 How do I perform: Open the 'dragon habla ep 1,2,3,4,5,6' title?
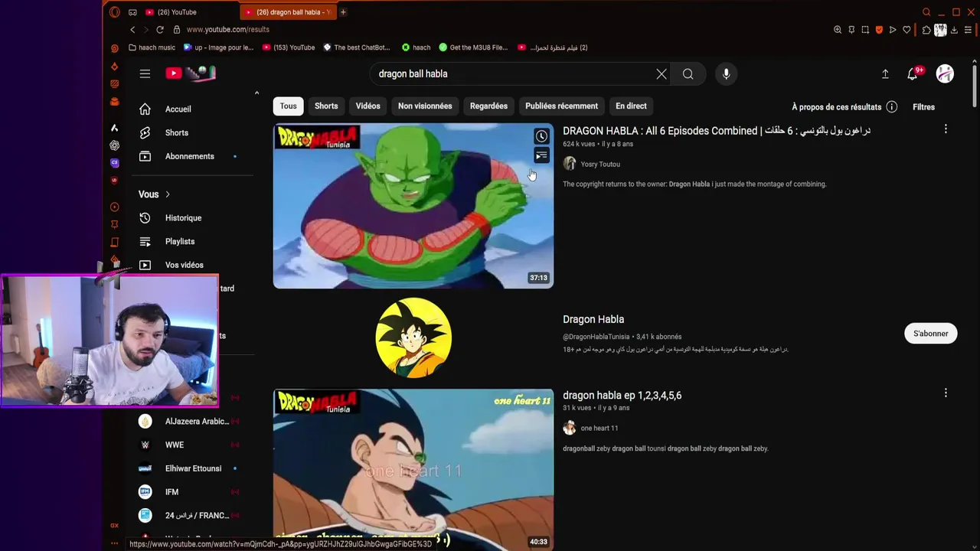622,396
